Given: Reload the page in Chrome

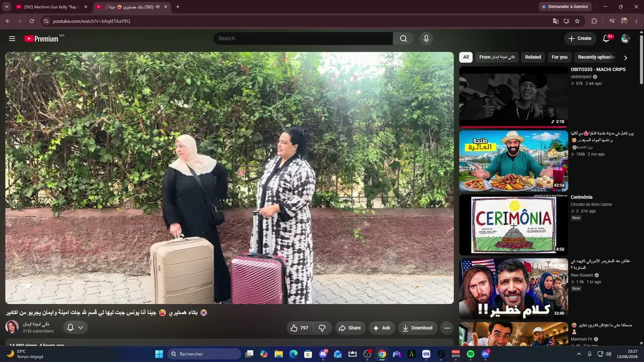Looking at the screenshot, I should [x=32, y=21].
